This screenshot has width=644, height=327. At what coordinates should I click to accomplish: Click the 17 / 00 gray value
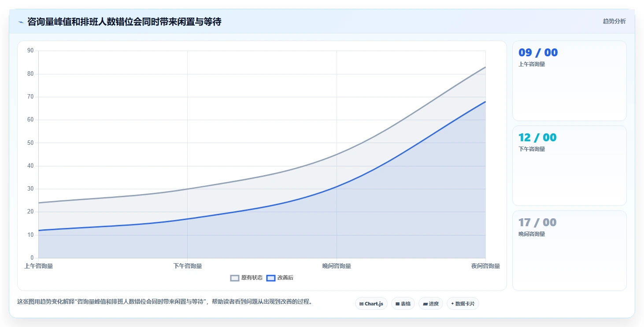pyautogui.click(x=537, y=222)
